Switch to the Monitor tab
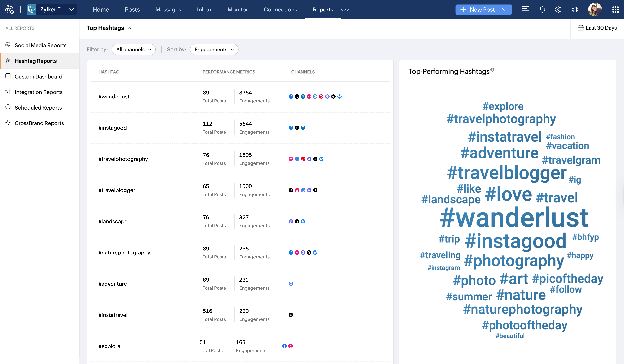Image resolution: width=624 pixels, height=364 pixels. click(237, 10)
